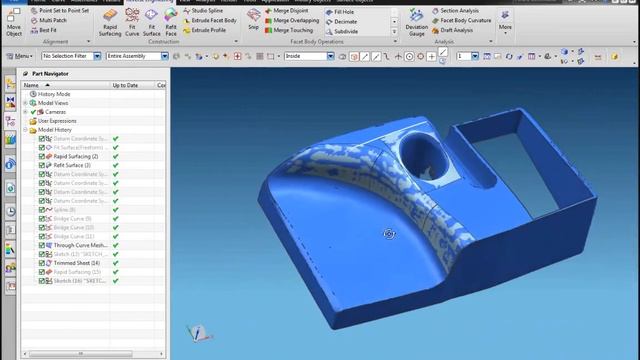Click the Up to Date column header
Viewport: 640px width, 360px height.
132,85
